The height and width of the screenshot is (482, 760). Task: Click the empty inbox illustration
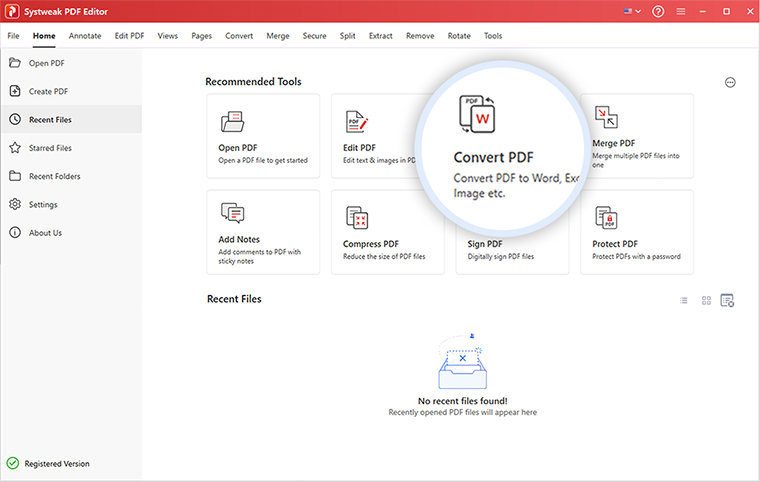coord(462,362)
